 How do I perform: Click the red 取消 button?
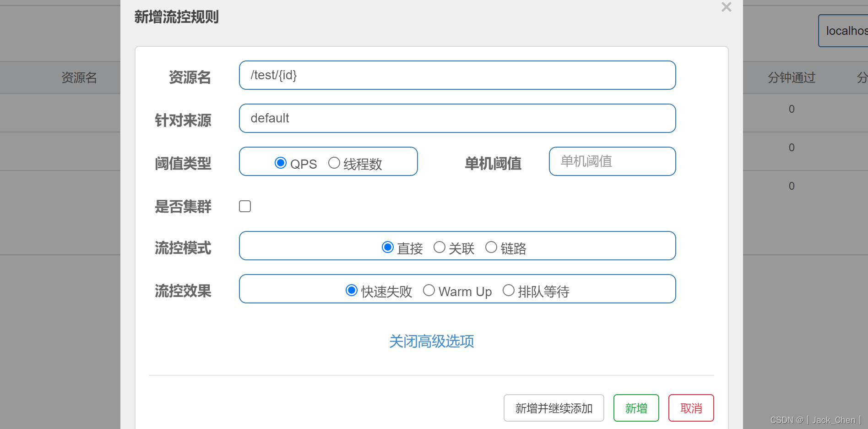coord(691,407)
